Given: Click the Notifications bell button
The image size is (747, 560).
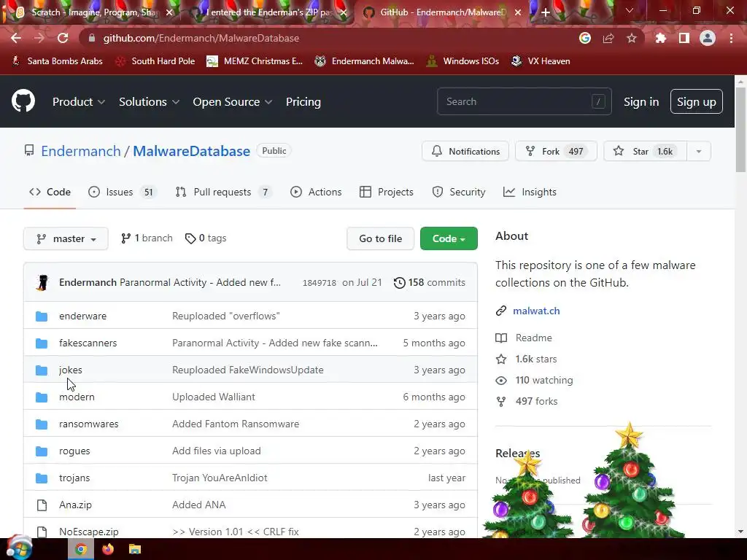Looking at the screenshot, I should pyautogui.click(x=465, y=152).
